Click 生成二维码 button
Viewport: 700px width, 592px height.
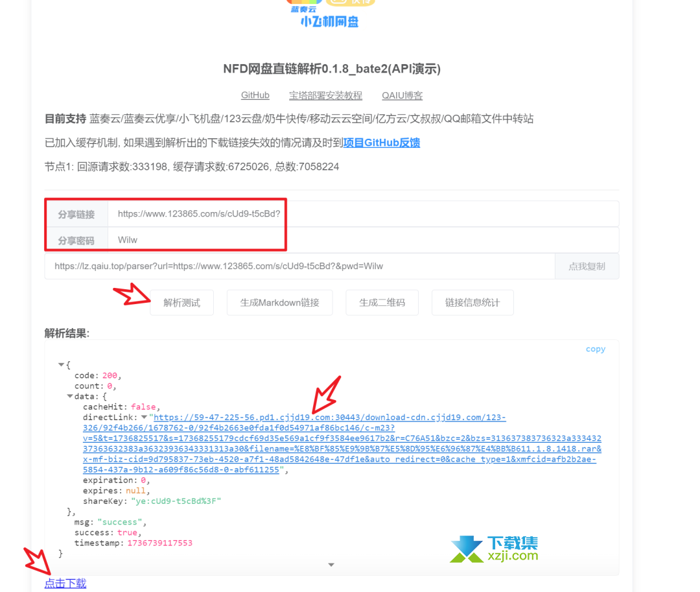click(x=382, y=303)
